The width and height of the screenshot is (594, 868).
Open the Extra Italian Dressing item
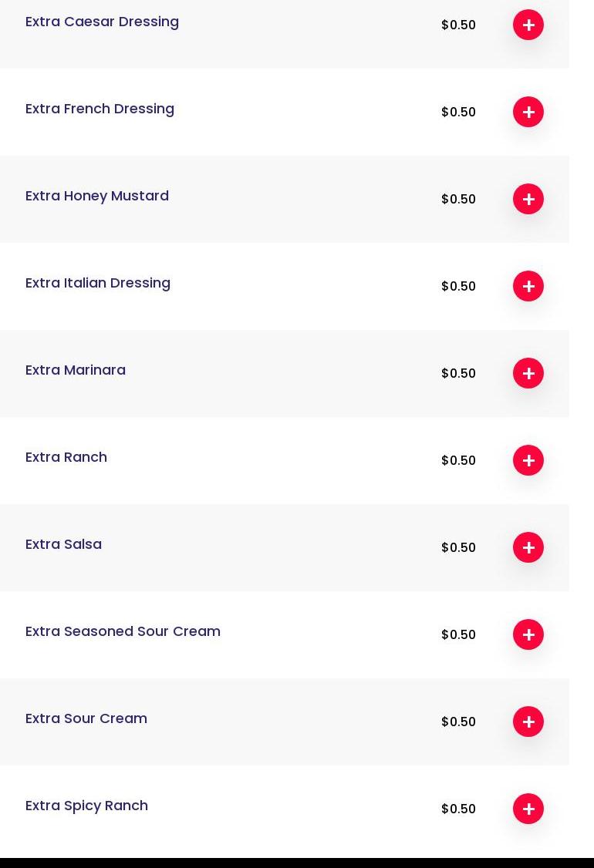pos(98,283)
